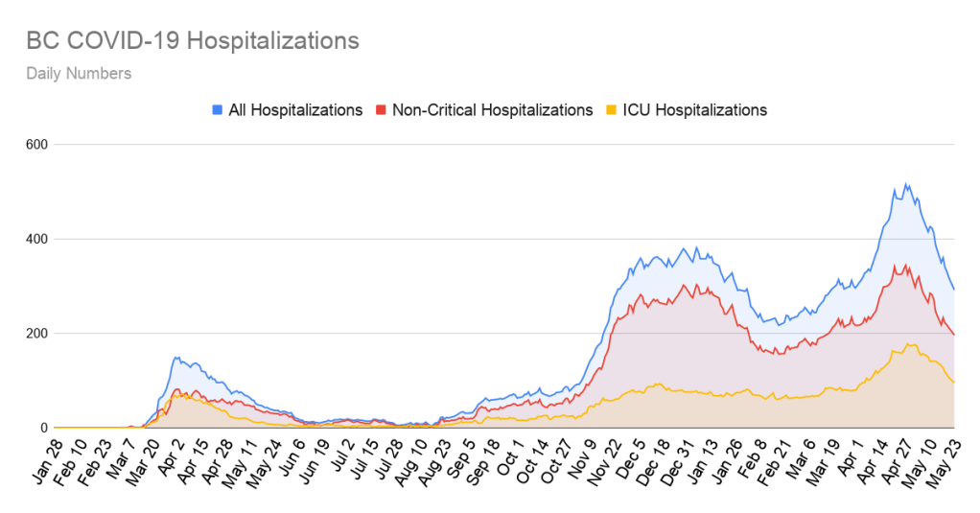Viewport: 980px width, 513px height.
Task: Select the Daily Numbers subtitle
Action: pos(79,74)
